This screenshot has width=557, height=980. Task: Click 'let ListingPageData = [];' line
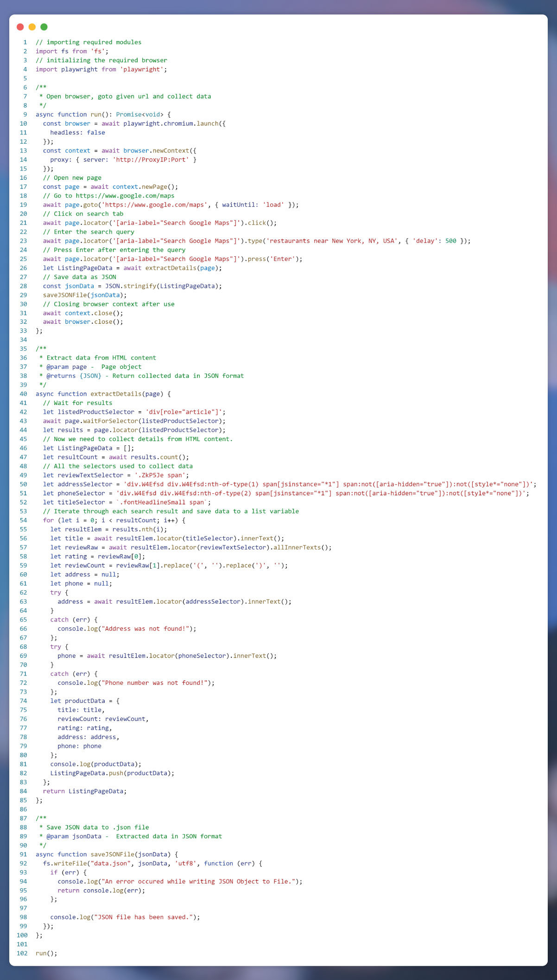(89, 448)
